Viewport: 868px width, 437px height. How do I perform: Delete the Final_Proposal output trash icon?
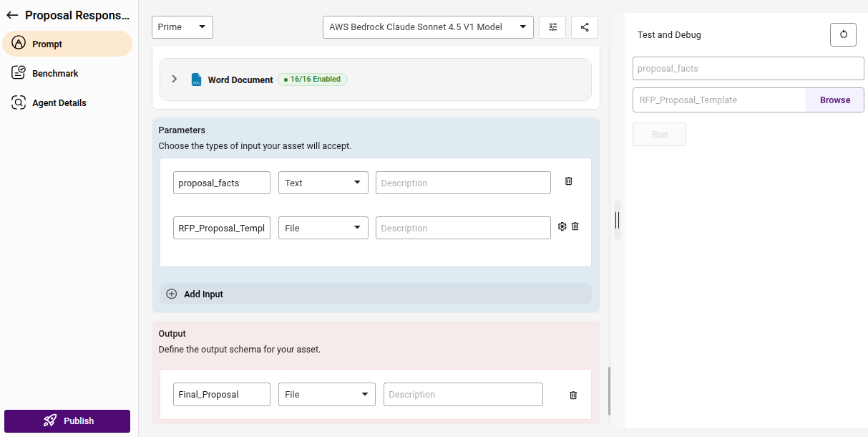point(573,395)
